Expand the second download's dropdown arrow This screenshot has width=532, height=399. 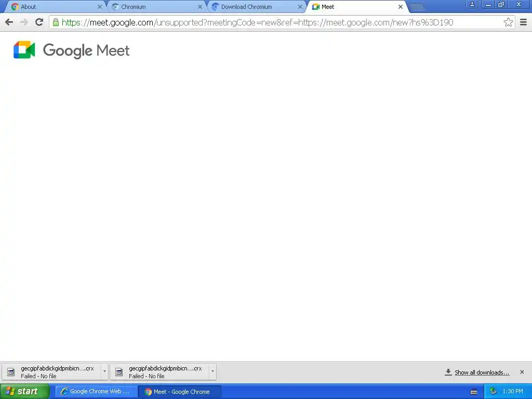coord(212,371)
